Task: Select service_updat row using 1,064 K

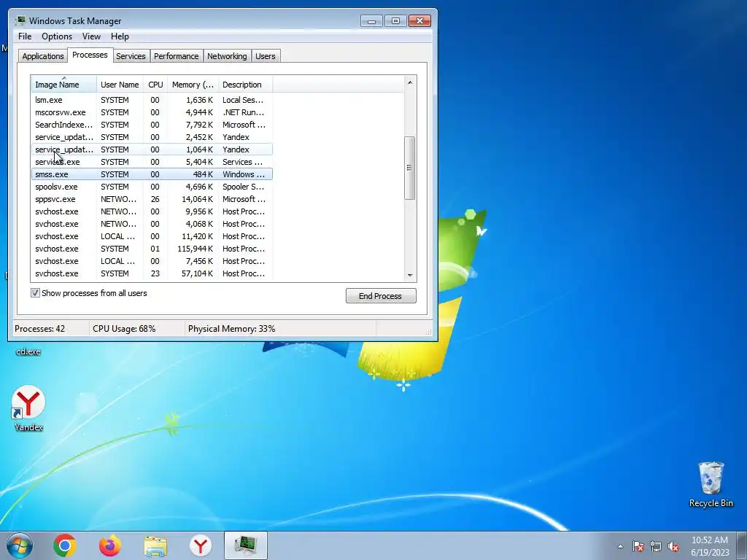Action: 152,149
